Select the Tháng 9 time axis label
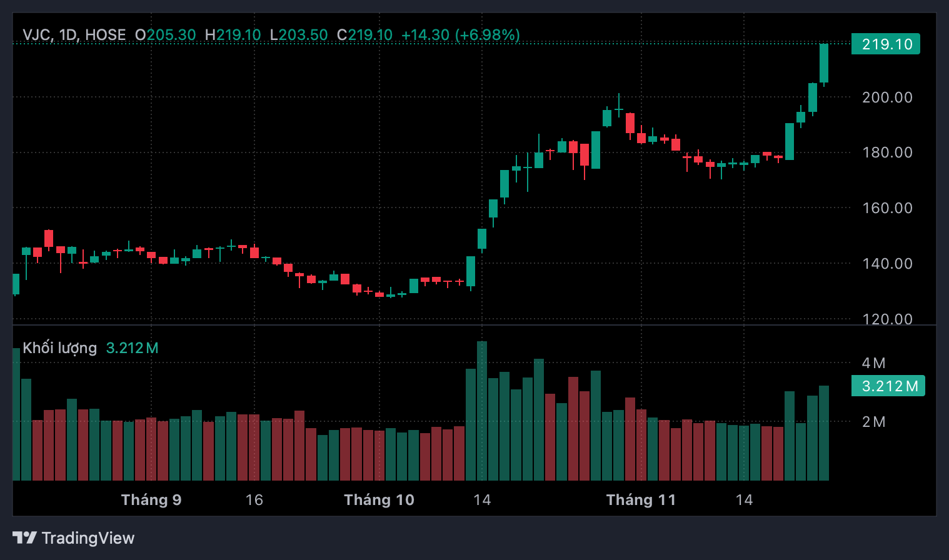Viewport: 949px width, 560px height. coord(151,500)
